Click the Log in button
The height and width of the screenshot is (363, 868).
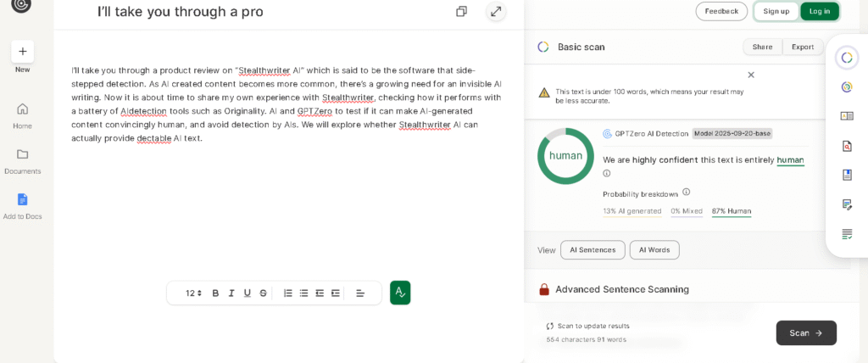click(x=820, y=11)
